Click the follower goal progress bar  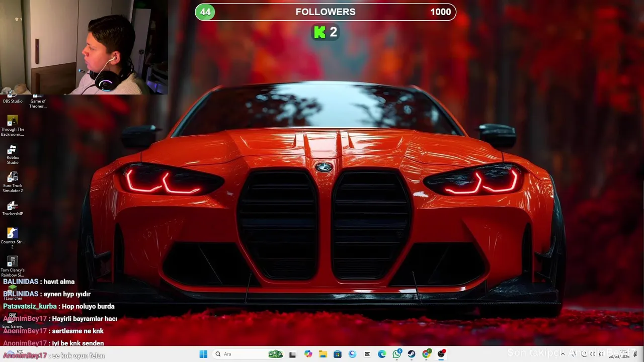pos(326,12)
